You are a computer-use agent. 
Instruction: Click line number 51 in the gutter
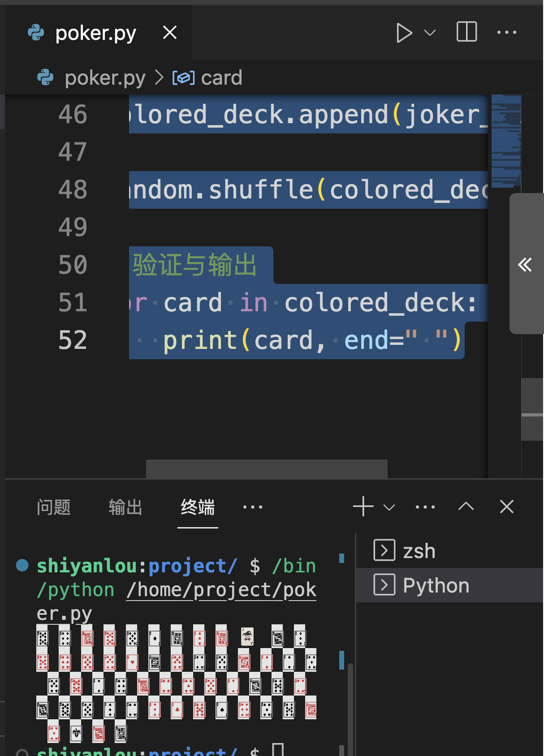click(x=73, y=303)
